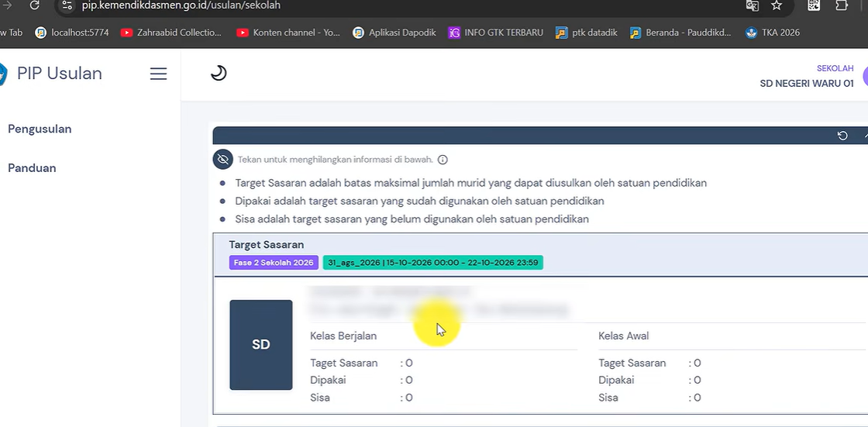
Task: Open the extensions puzzle icon
Action: pos(842,5)
